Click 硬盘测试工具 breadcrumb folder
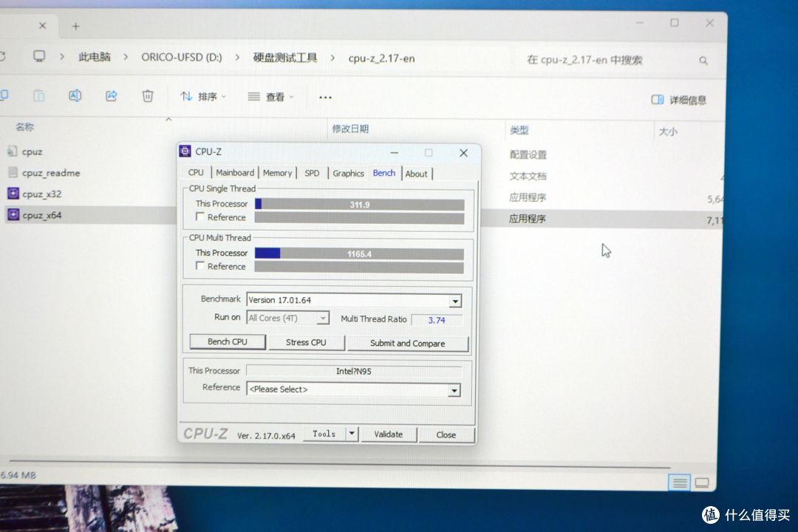Image resolution: width=798 pixels, height=532 pixels. pos(285,58)
